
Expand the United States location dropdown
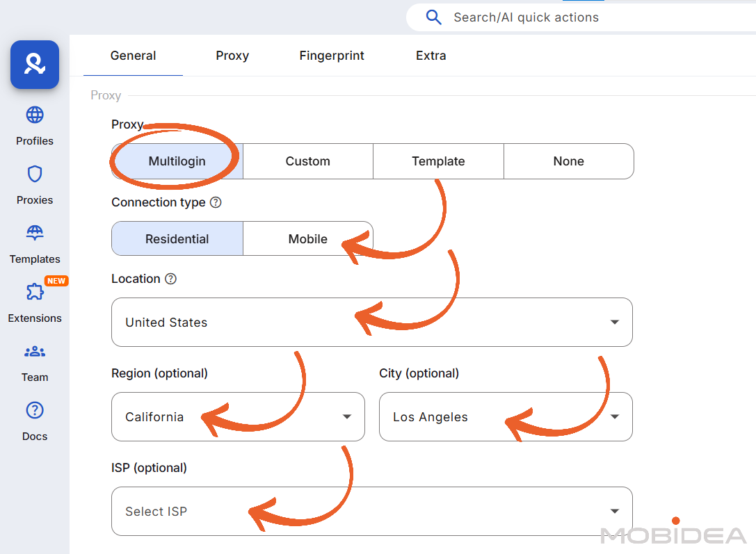click(371, 323)
